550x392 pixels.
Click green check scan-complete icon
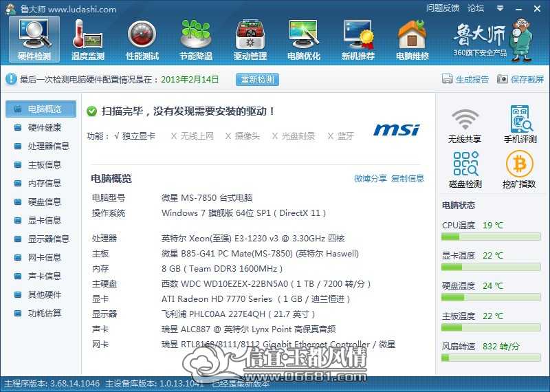pos(91,111)
